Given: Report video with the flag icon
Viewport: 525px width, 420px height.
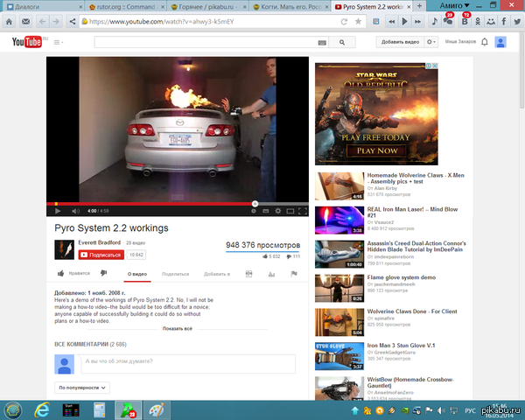Looking at the screenshot, I should point(293,274).
